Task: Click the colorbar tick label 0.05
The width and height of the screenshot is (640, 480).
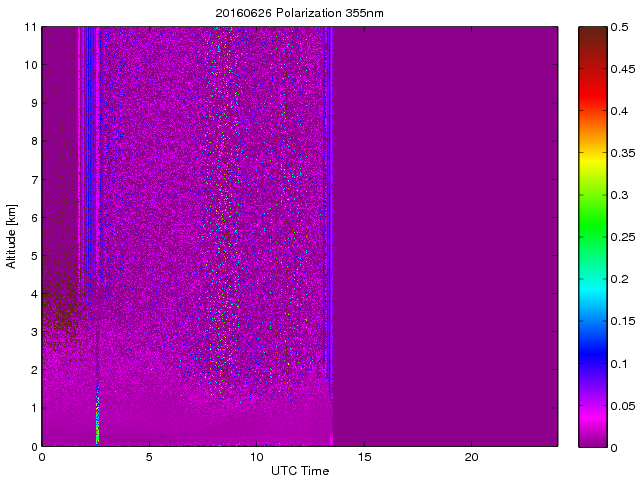Action: (x=623, y=406)
